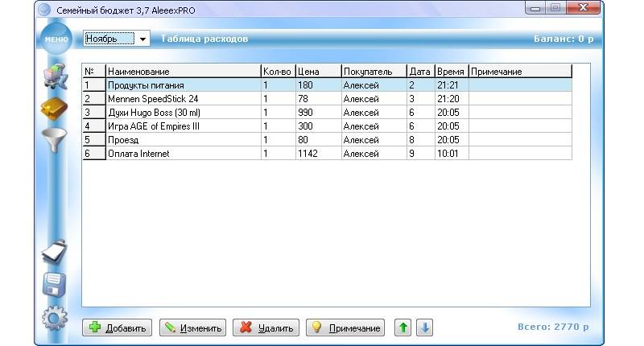This screenshot has height=346, width=644.
Task: Open the gold wallet income section
Action: 54,109
